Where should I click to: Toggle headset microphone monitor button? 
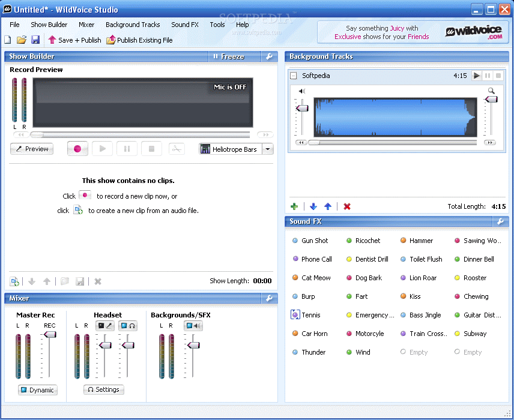coord(104,326)
